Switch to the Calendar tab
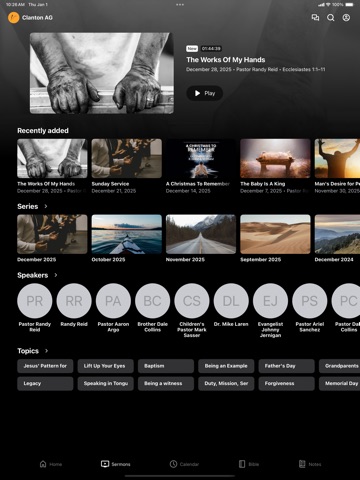Image resolution: width=360 pixels, height=480 pixels. coord(184,464)
